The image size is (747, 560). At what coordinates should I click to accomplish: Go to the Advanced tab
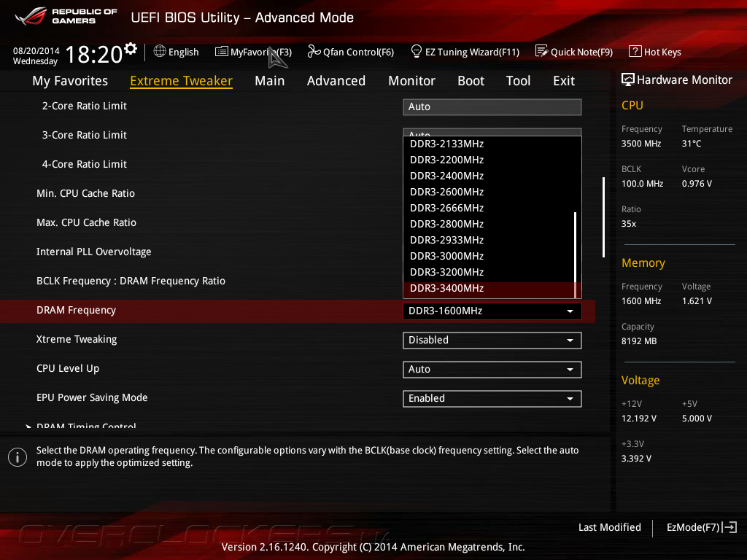[336, 81]
